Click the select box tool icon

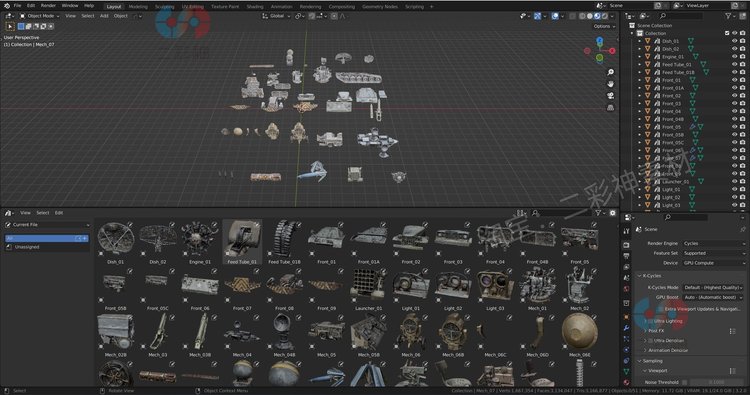point(10,26)
